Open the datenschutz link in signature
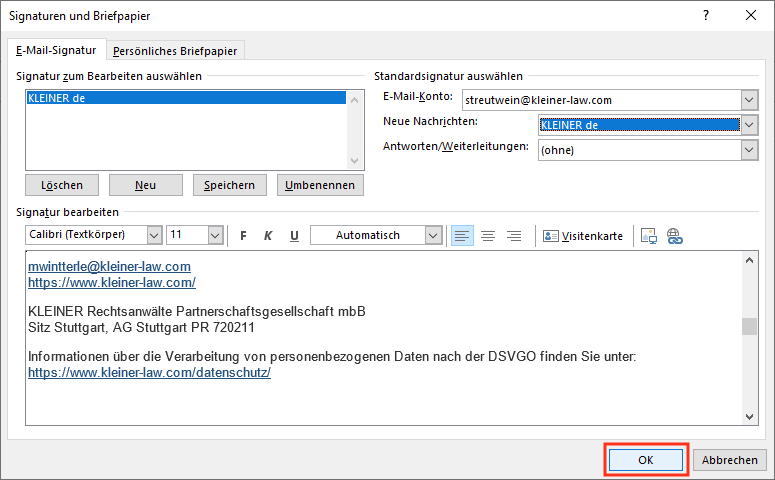The height and width of the screenshot is (480, 775). tap(150, 373)
